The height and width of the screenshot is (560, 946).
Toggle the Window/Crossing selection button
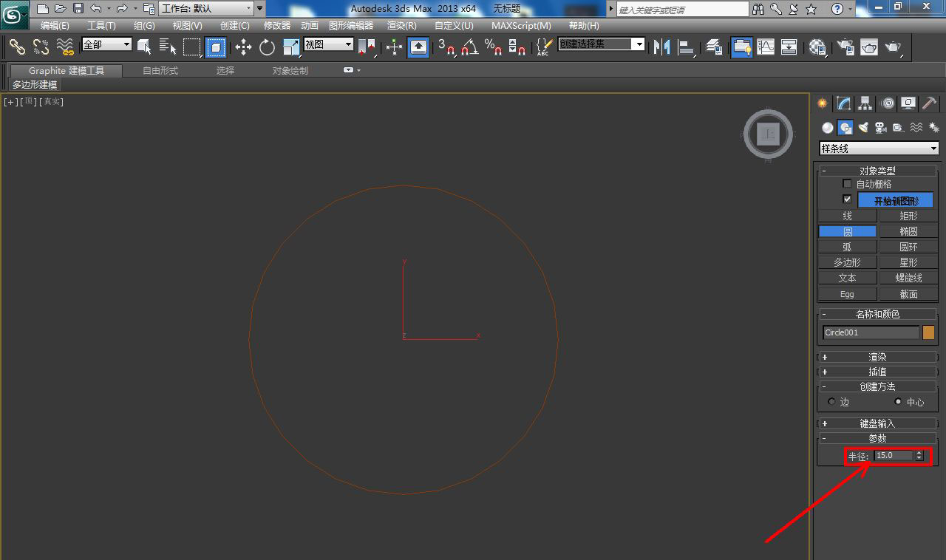[216, 47]
